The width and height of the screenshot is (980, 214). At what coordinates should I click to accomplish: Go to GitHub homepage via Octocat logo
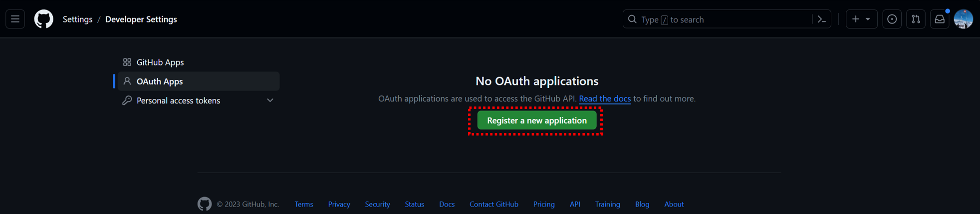click(x=43, y=19)
